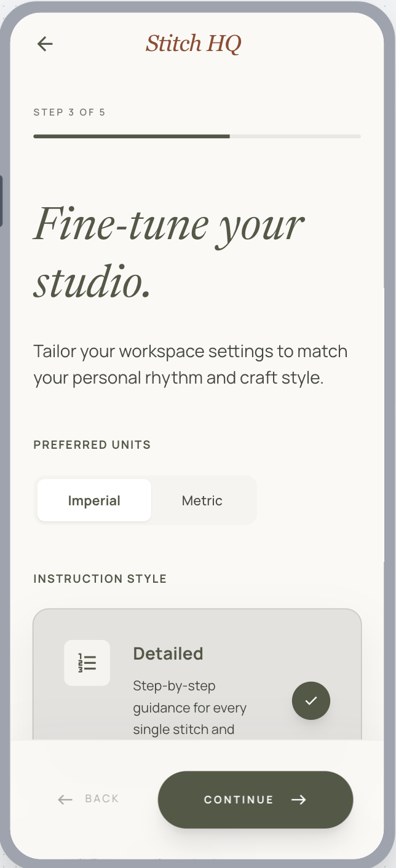Click the arrow icon inside Continue button
Viewport: 396px width, 868px height.
[299, 799]
